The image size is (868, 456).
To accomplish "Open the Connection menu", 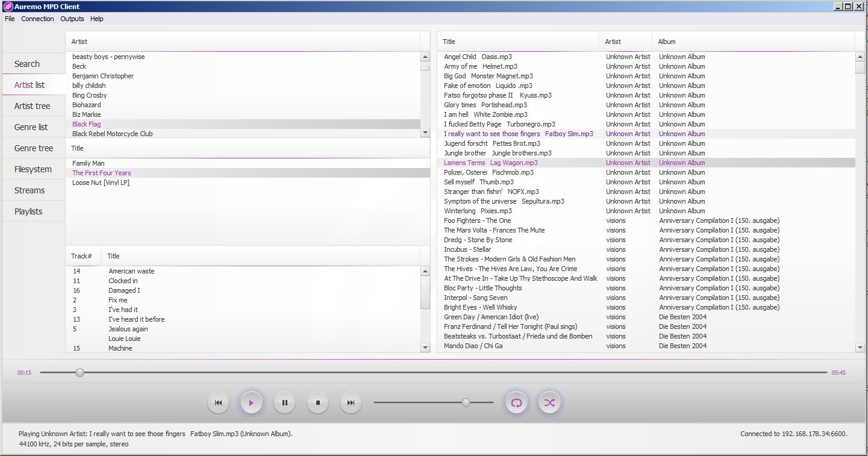I will [37, 19].
